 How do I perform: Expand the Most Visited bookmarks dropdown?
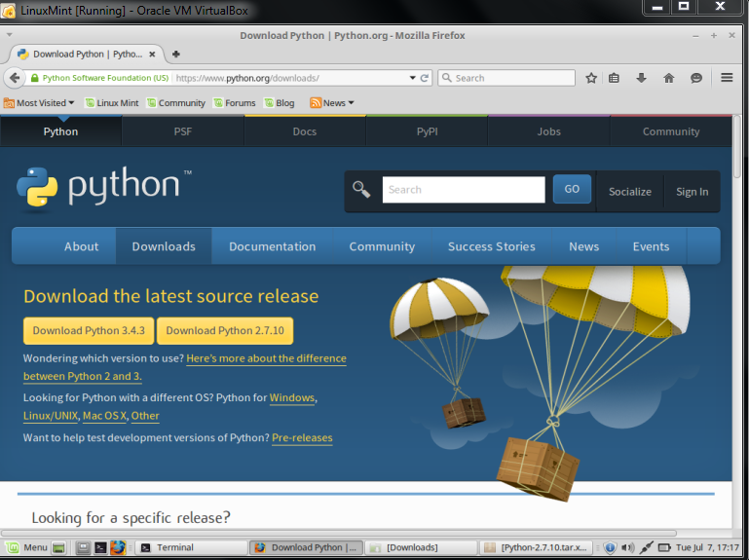39,102
